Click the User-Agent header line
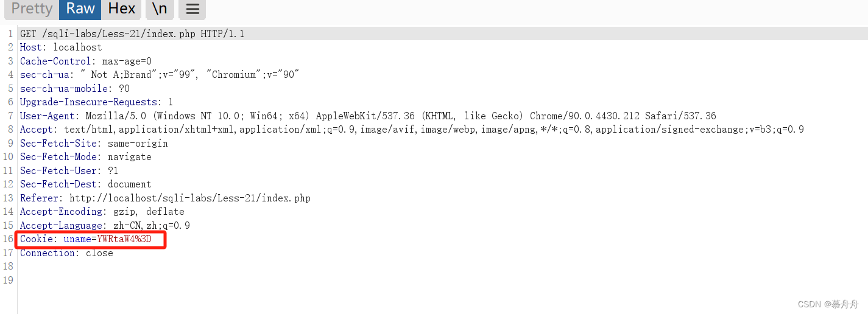The image size is (868, 314). (x=368, y=116)
